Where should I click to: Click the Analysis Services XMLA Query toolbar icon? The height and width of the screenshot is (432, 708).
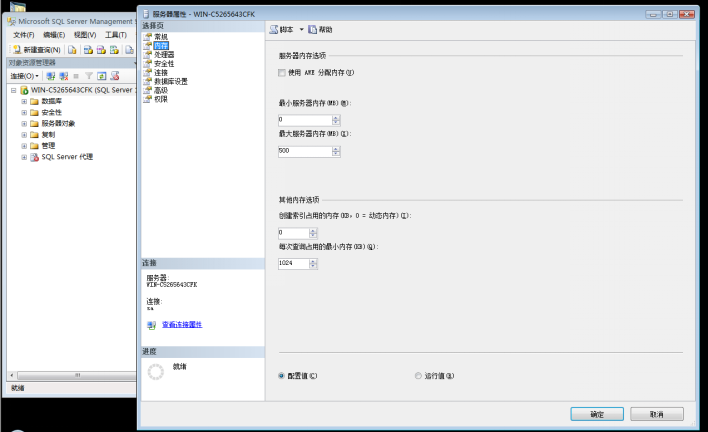115,50
